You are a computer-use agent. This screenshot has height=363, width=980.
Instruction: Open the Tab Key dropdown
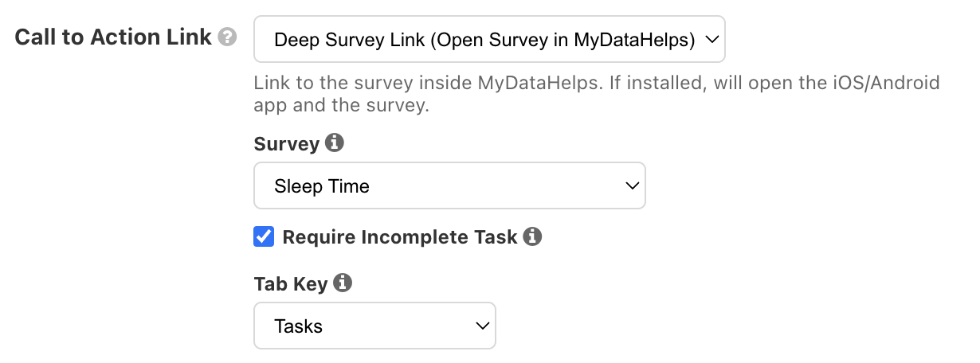click(374, 326)
